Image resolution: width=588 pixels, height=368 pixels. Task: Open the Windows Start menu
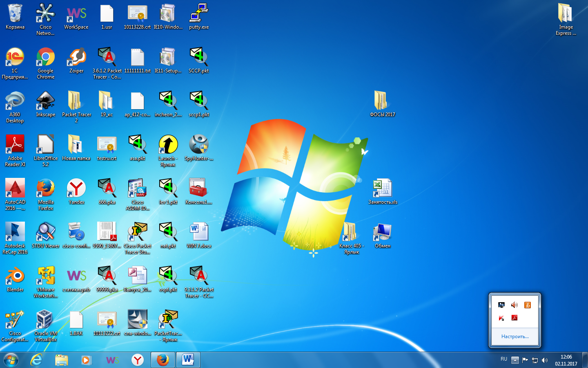11,360
